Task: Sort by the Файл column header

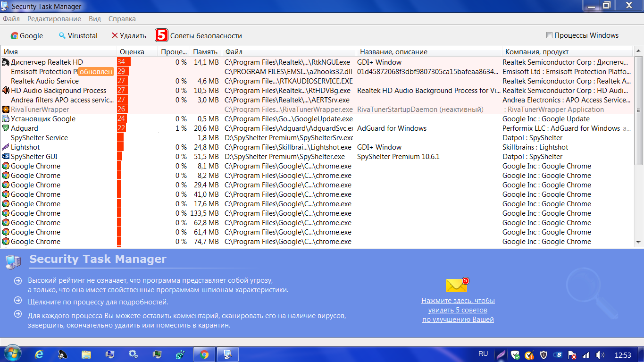Action: tap(290, 52)
